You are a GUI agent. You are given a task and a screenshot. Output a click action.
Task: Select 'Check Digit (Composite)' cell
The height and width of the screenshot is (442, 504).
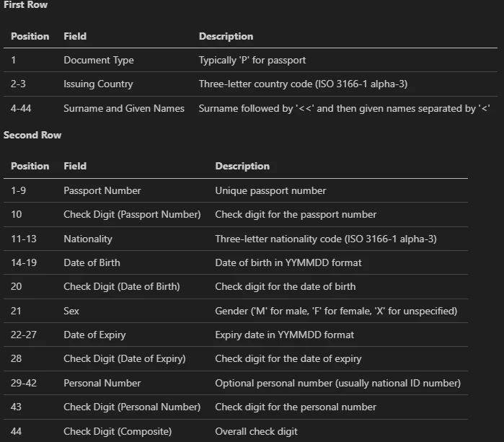tap(118, 431)
